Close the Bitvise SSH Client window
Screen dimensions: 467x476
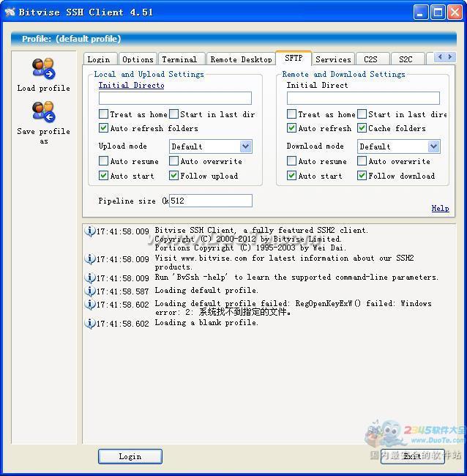455,12
